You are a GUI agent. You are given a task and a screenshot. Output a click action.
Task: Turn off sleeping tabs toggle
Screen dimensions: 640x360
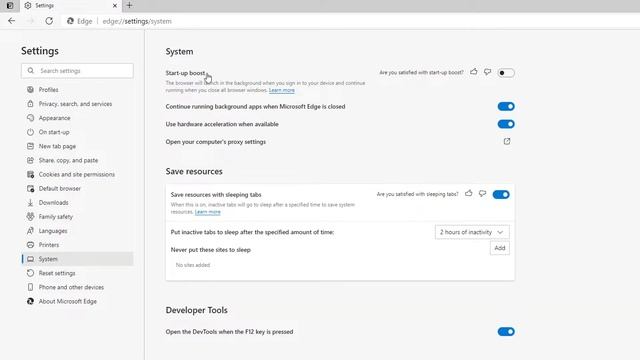point(501,194)
